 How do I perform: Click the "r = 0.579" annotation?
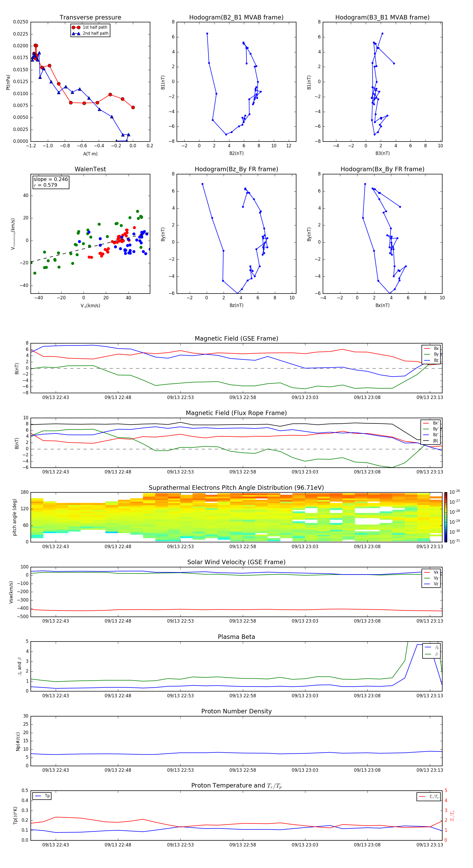click(45, 185)
